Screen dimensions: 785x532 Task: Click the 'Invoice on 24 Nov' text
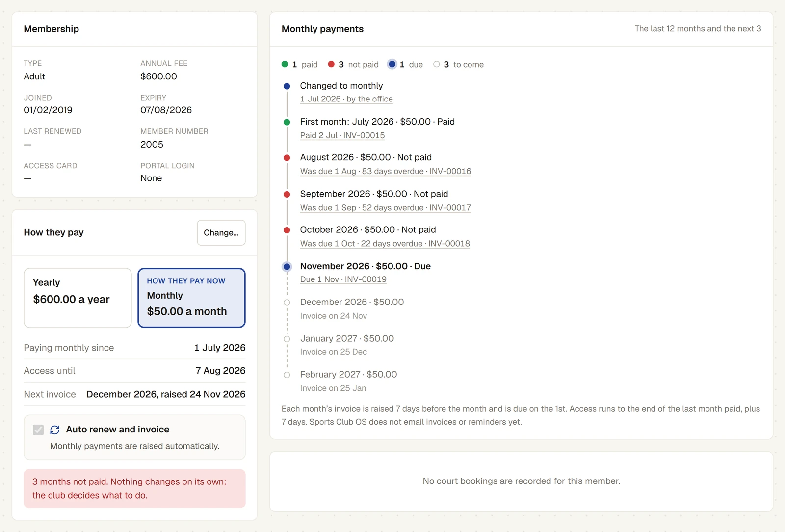pyautogui.click(x=334, y=316)
